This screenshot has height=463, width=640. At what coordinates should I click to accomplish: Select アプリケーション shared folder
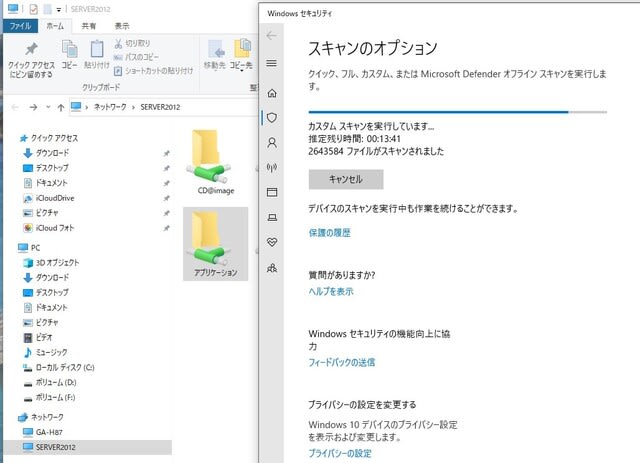[x=215, y=244]
